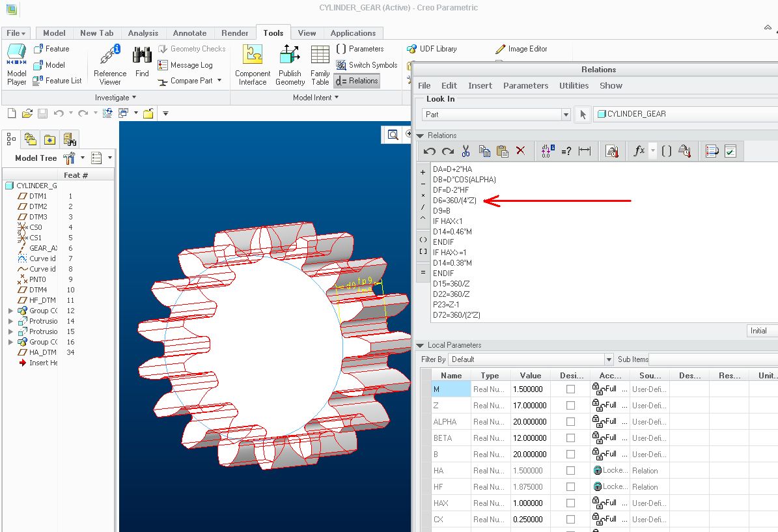Click the Close window folder icon
The height and width of the screenshot is (532, 778).
pos(148,113)
